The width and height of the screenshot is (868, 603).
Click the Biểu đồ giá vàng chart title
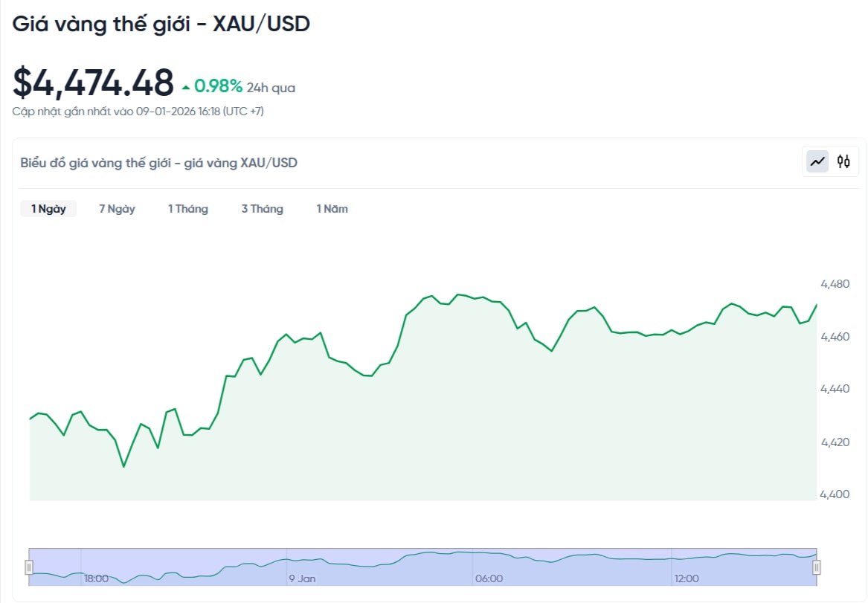point(158,163)
